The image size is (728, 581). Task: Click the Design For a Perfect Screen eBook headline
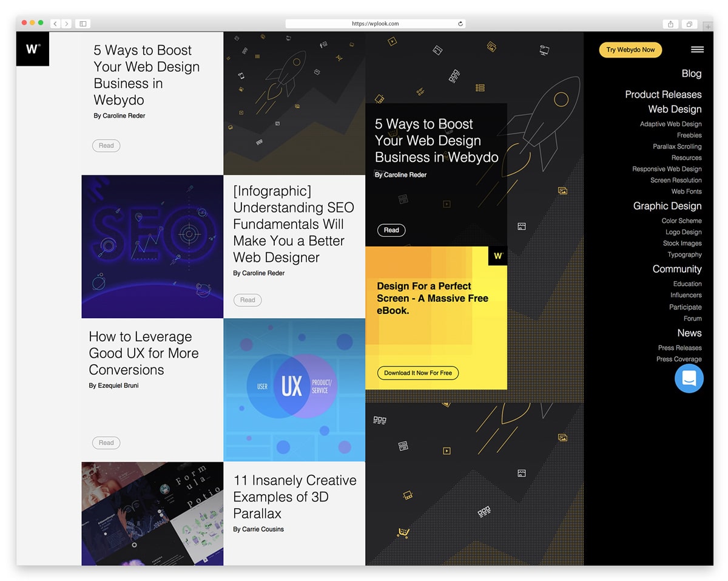click(433, 298)
